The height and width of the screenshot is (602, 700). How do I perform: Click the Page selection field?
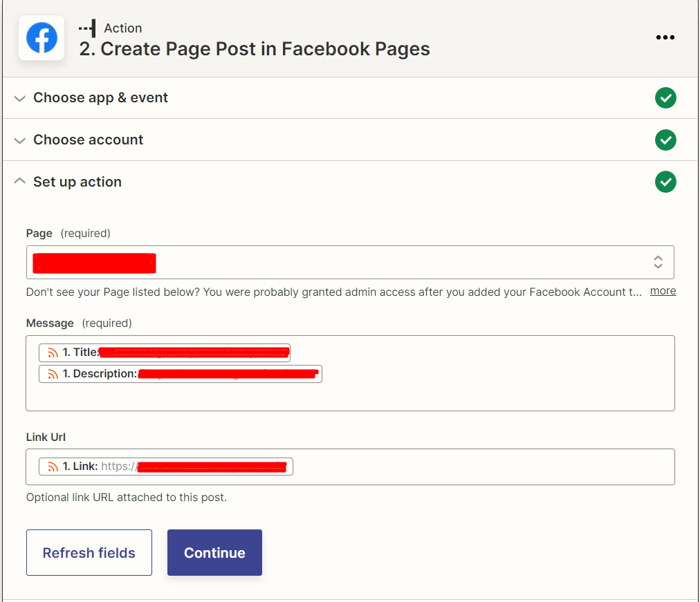[x=350, y=262]
